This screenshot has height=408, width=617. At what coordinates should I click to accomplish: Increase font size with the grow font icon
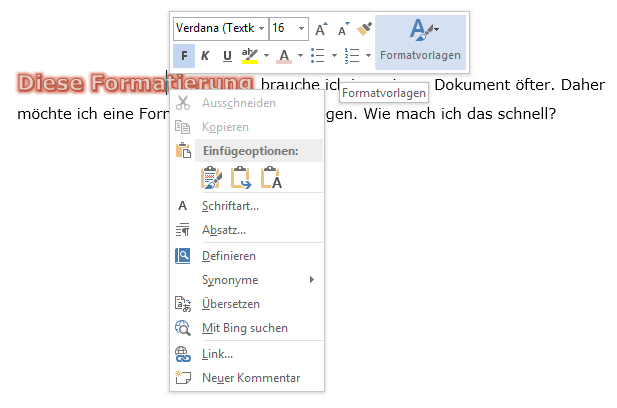[x=321, y=29]
